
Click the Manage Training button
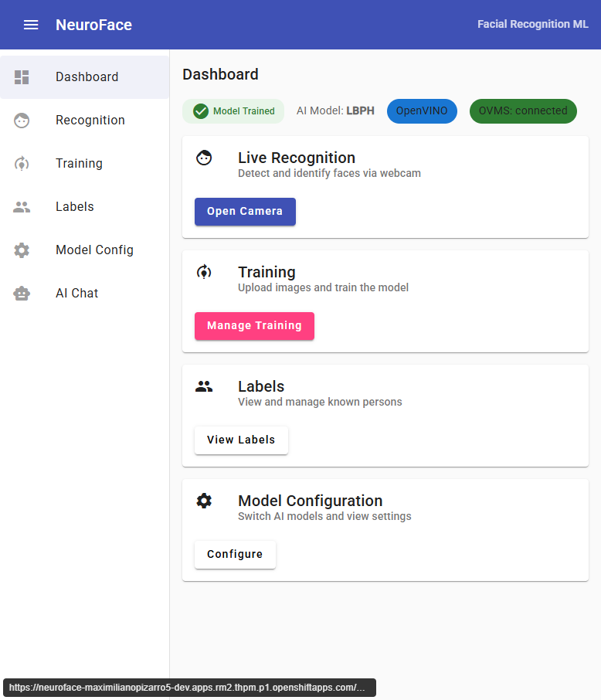pyautogui.click(x=254, y=326)
